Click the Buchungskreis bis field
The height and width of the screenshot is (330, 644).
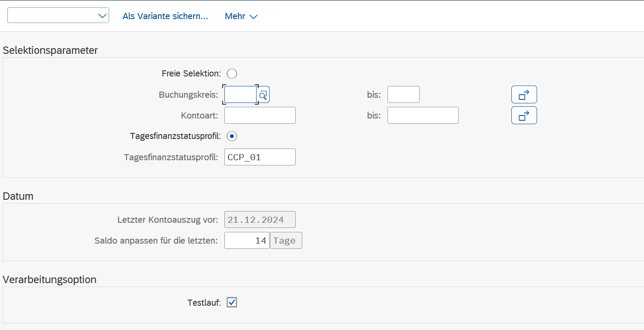tap(403, 95)
